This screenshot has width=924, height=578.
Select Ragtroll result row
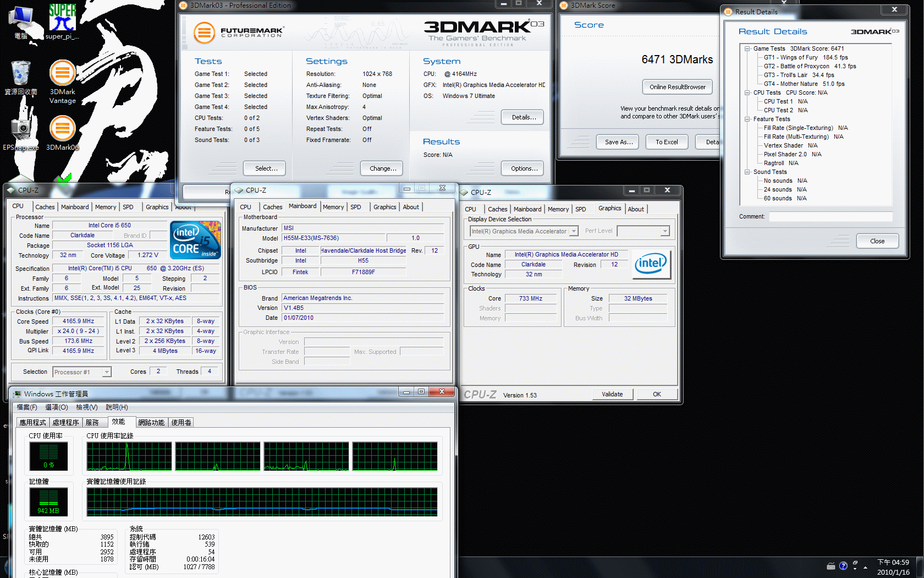pos(781,163)
